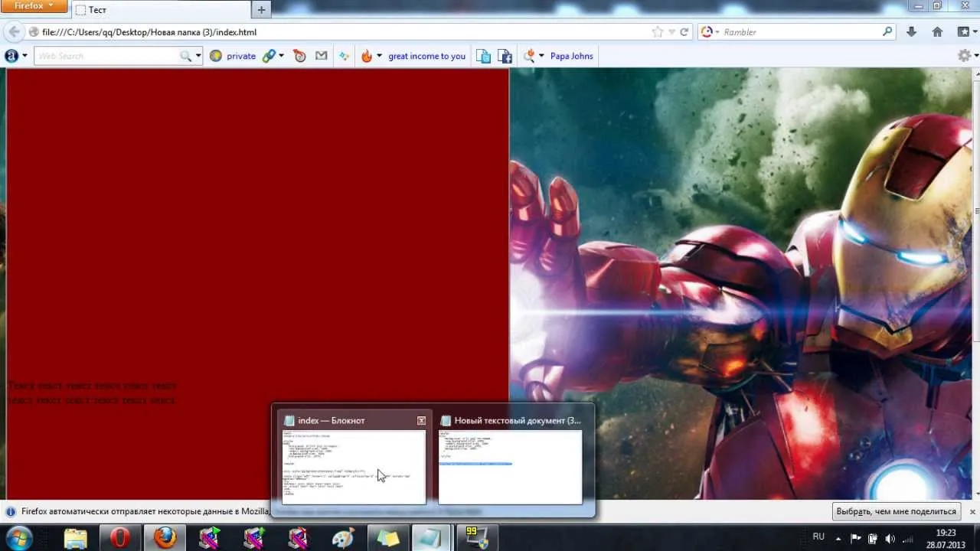Open Downloads with the arrow icon

(x=911, y=32)
